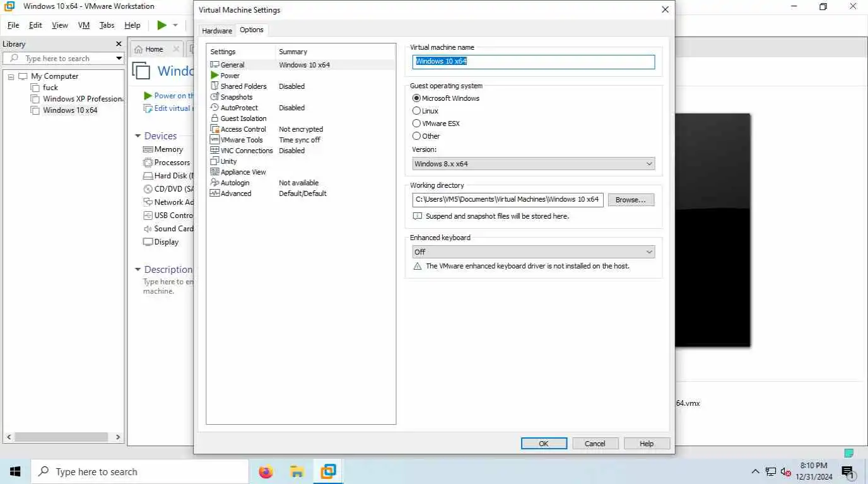Open File Explorer from the taskbar

pos(297,471)
